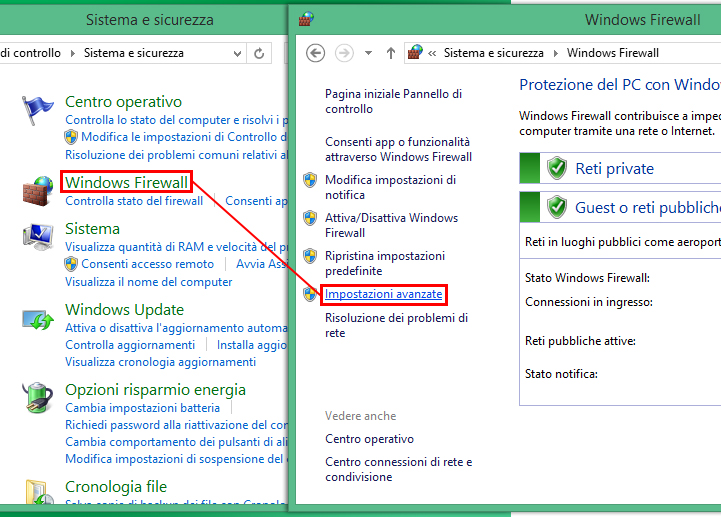Click the Consenti app link under Windows Firewall
721x517 pixels.
(257, 201)
